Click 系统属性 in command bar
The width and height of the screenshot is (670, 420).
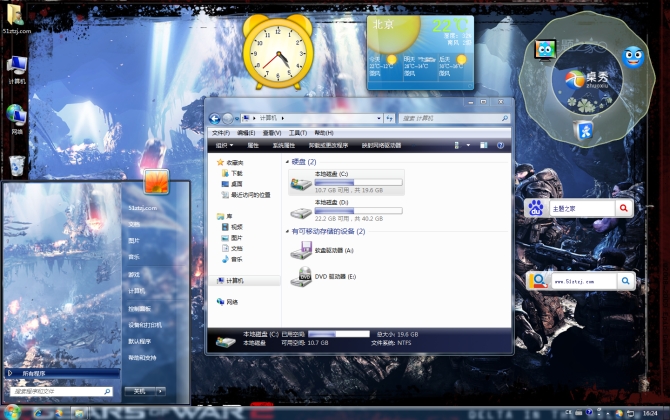(284, 146)
